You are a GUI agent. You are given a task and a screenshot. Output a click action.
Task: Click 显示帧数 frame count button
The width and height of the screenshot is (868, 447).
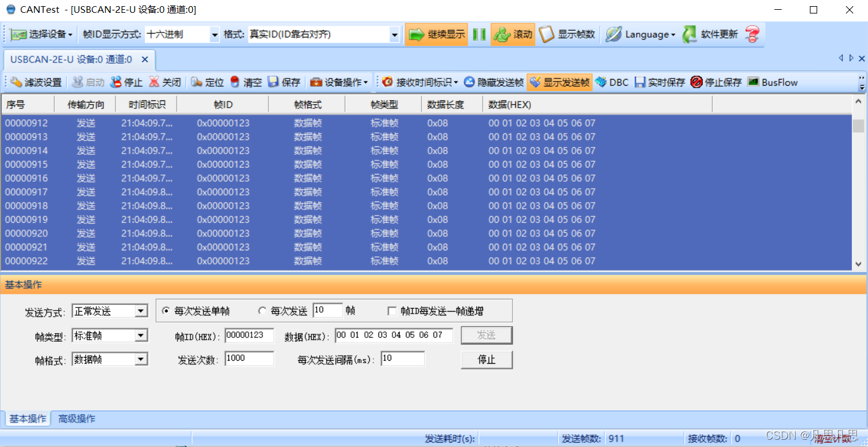click(567, 34)
